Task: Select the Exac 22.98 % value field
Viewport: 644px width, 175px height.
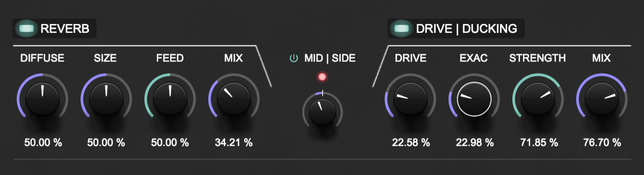Action: click(475, 143)
